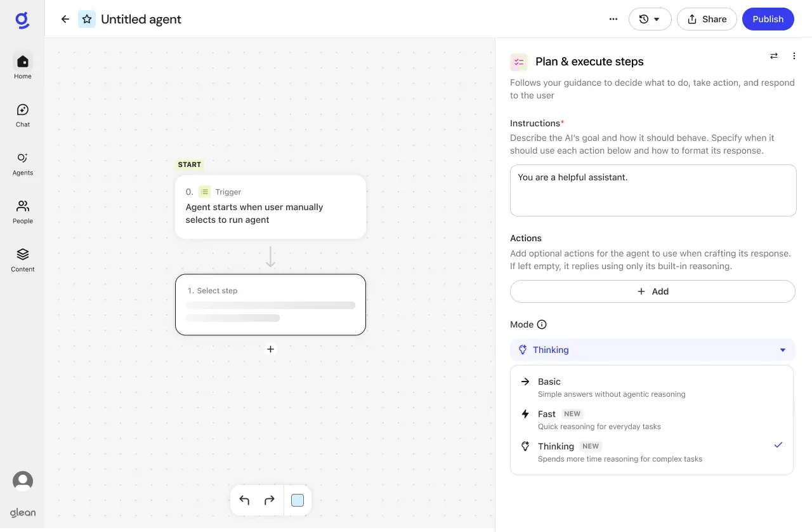Viewport: 812px width, 532px height.
Task: Click the redo arrow in canvas toolbar
Action: point(269,500)
